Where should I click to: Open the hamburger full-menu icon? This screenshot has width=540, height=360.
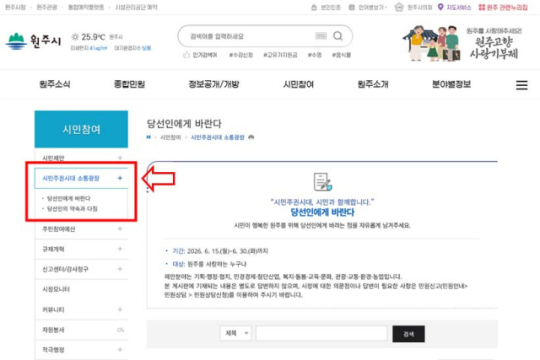tap(521, 85)
